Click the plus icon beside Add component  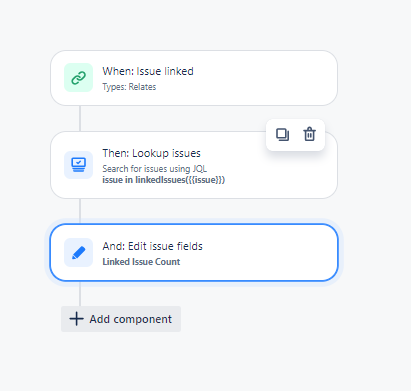[x=76, y=319]
